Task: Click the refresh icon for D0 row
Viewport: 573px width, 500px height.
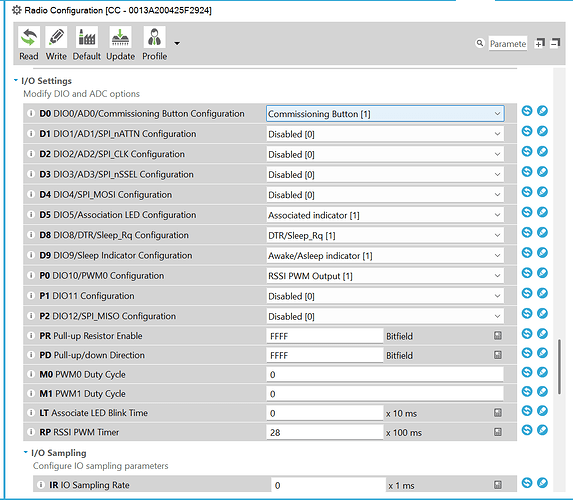Action: [x=527, y=111]
